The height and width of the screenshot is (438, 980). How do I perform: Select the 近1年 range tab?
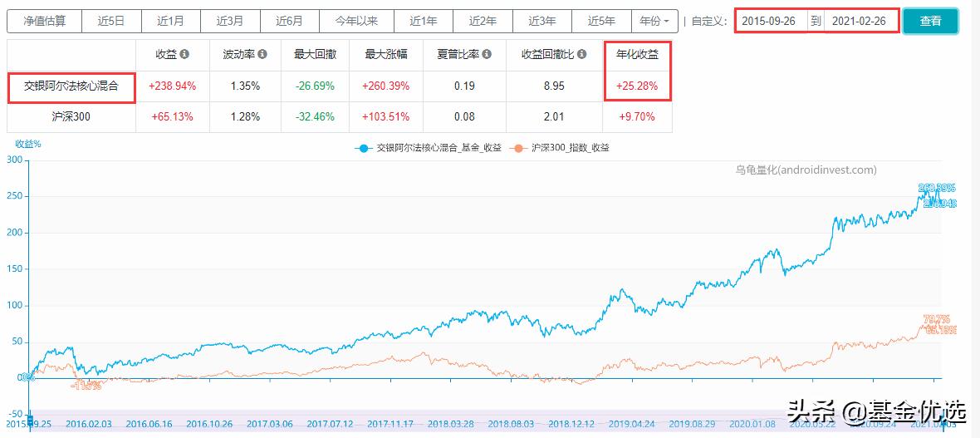pyautogui.click(x=423, y=22)
